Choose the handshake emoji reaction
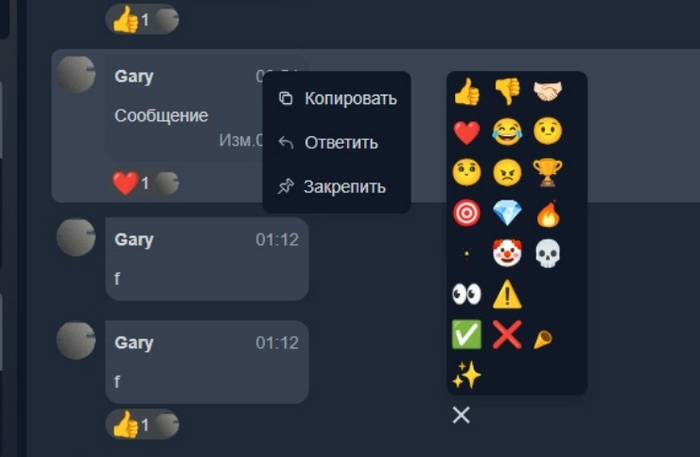The width and height of the screenshot is (700, 457). [548, 91]
